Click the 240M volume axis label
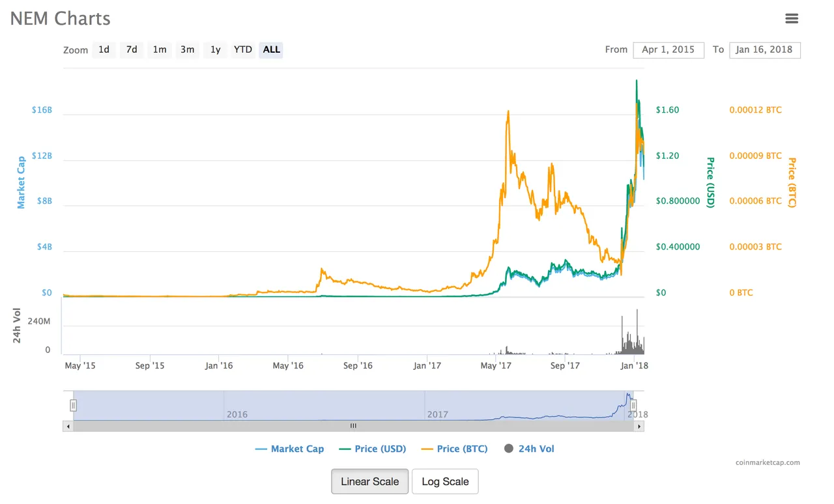The width and height of the screenshot is (834, 504). coord(38,322)
